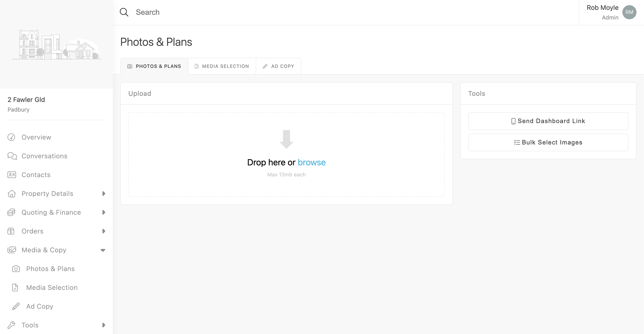Open the Ad Copy tab
Image resolution: width=644 pixels, height=334 pixels.
coord(278,66)
